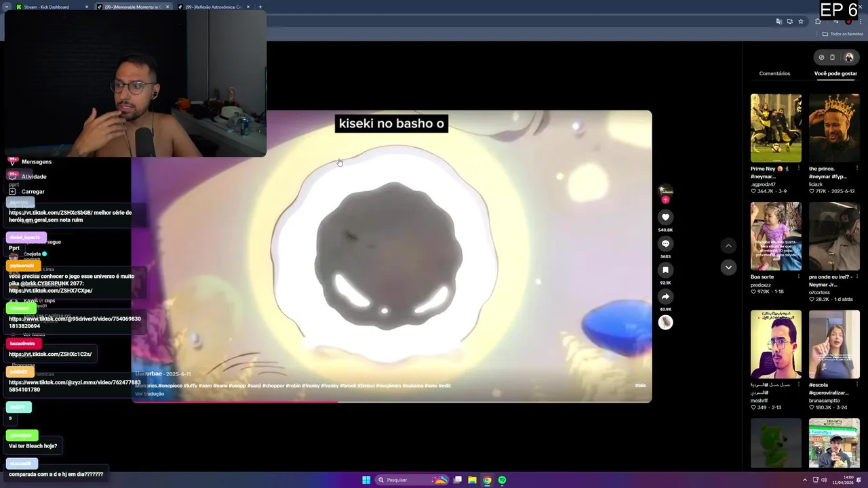Open chat link containing 95driver3 video
868x488 pixels.
[75, 323]
